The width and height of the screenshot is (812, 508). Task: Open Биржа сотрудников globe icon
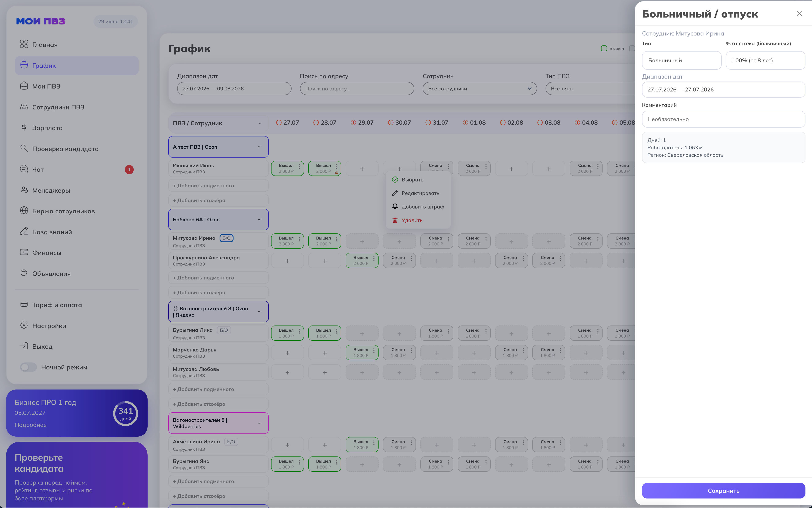click(24, 211)
